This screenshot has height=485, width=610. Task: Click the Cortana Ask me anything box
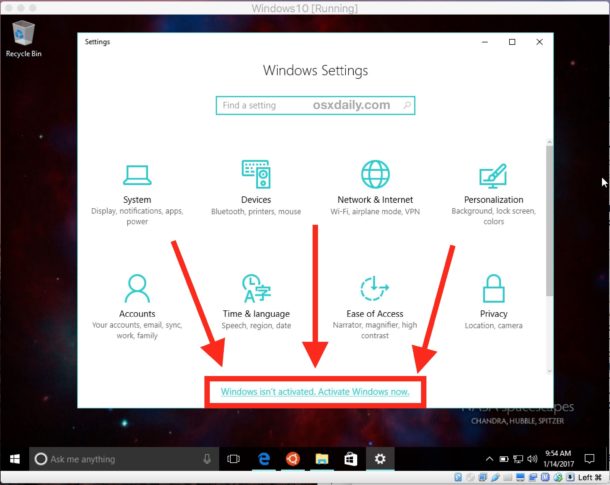[x=124, y=459]
